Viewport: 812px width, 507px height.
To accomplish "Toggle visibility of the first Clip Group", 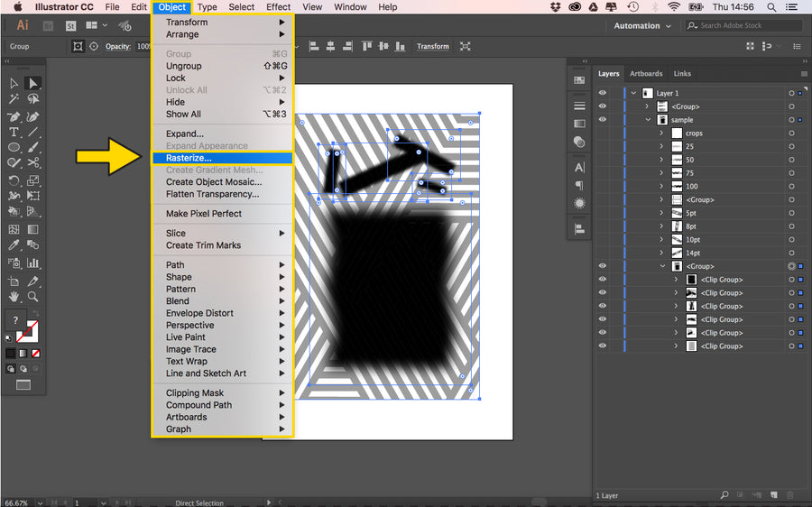I will pos(603,280).
